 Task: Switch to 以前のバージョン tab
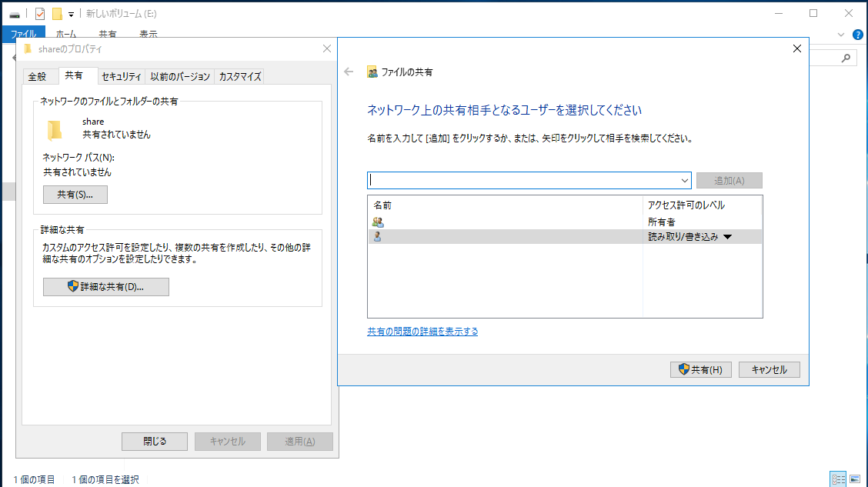point(180,76)
